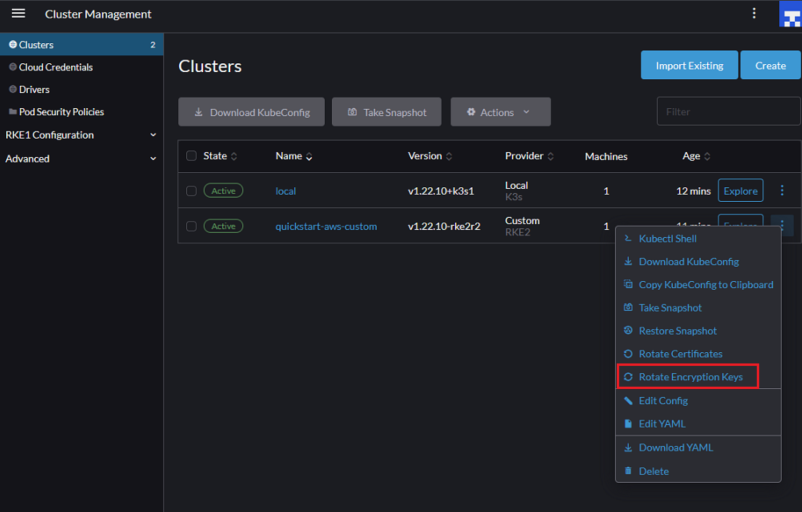Image resolution: width=802 pixels, height=512 pixels.
Task: Open the quickstart-aws-custom cluster link
Action: [326, 226]
